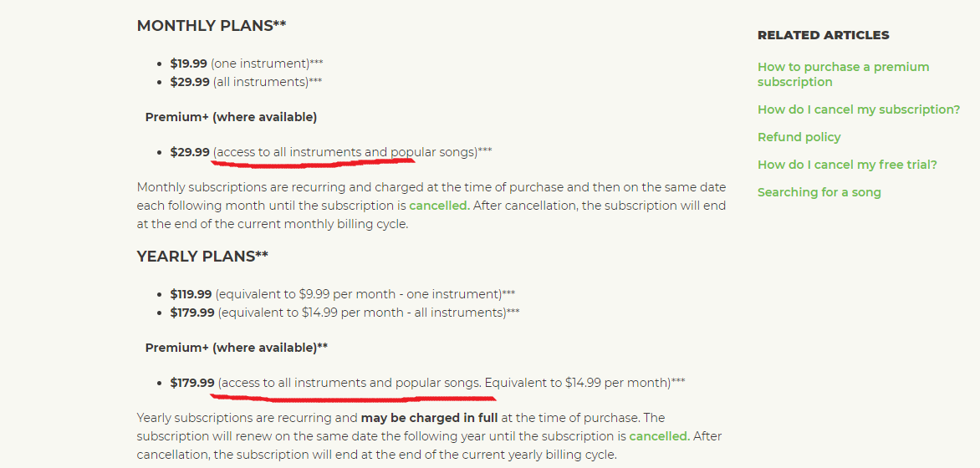Click 'cancelled' link in yearly subscriptions paragraph
Image resolution: width=980 pixels, height=468 pixels.
(658, 436)
